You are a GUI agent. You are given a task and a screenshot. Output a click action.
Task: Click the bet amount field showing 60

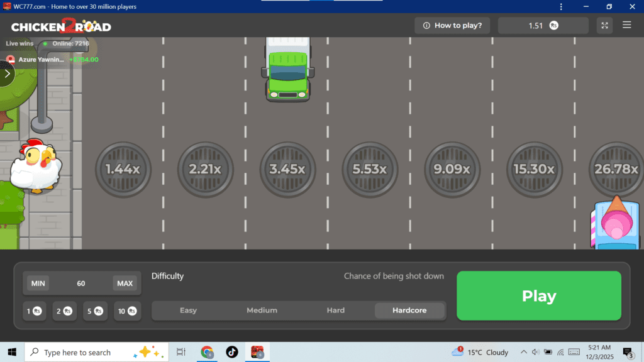(81, 283)
